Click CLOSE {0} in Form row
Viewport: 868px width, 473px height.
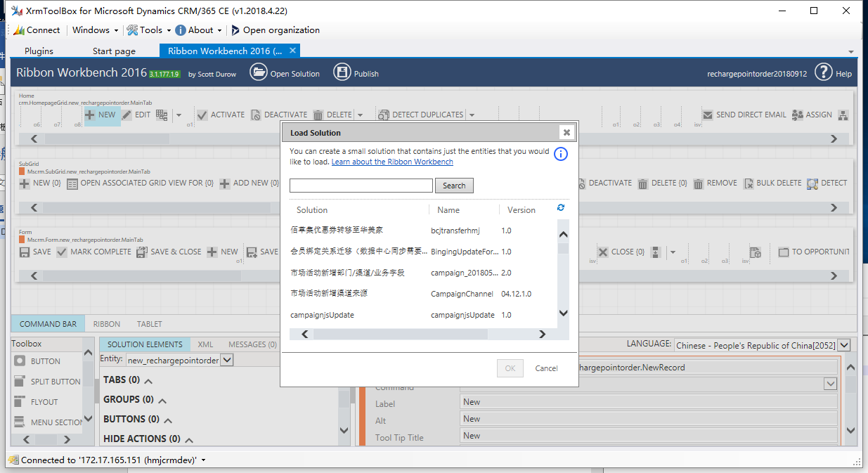[621, 252]
